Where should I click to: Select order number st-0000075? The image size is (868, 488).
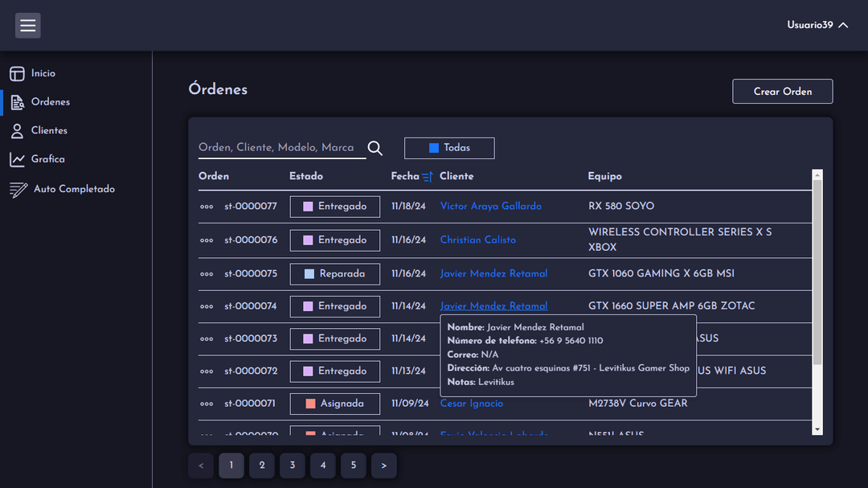coord(251,274)
